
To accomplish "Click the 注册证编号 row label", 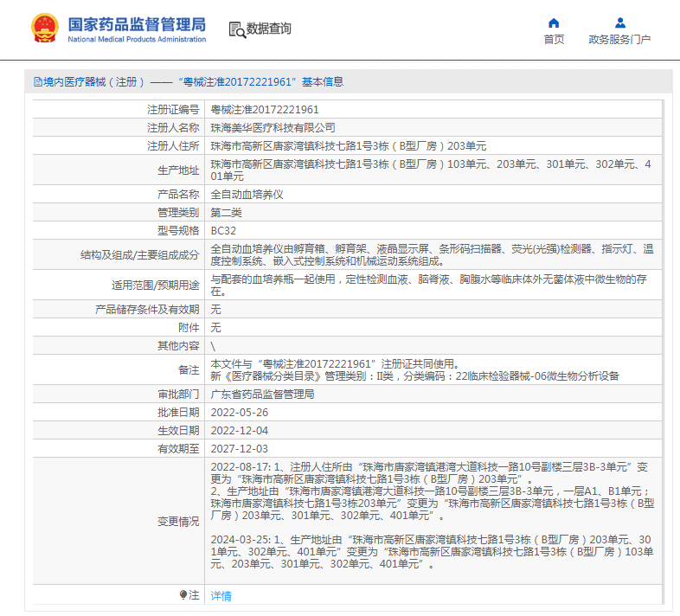I will click(173, 110).
